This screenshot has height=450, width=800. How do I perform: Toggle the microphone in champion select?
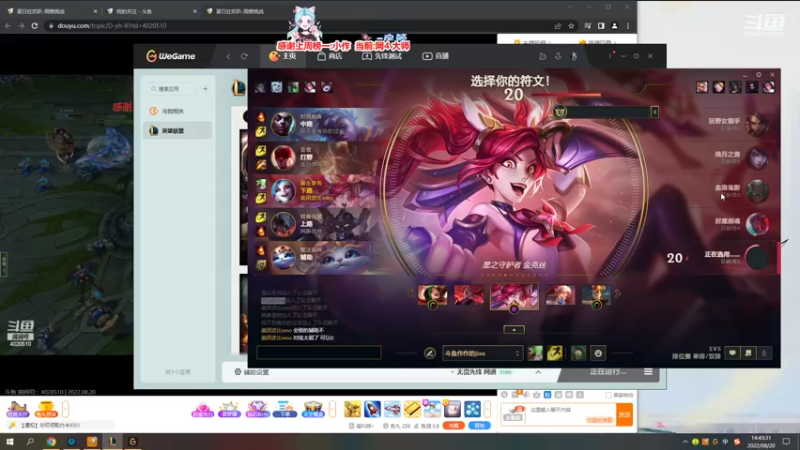[x=764, y=353]
